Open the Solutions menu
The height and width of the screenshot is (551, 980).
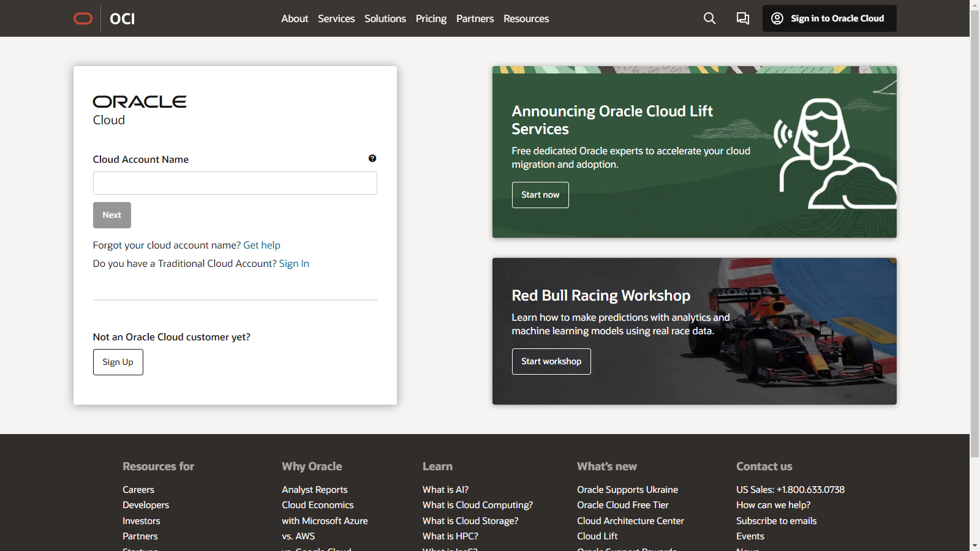point(385,18)
